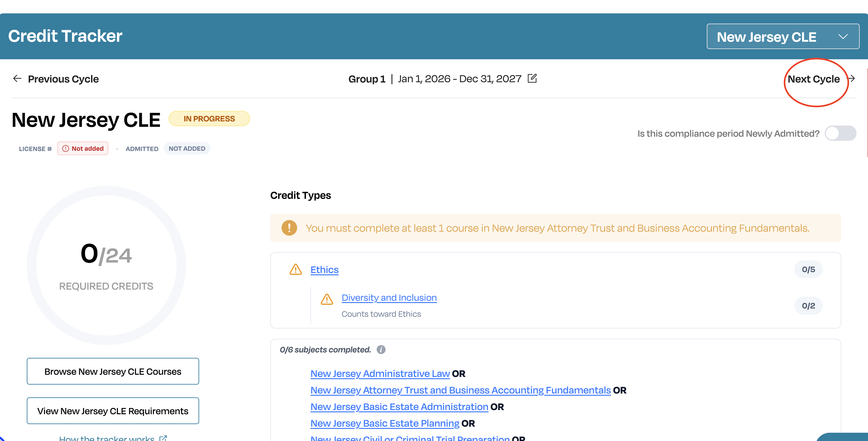Image resolution: width=868 pixels, height=441 pixels.
Task: Click Browse New Jersey CLE Courses button
Action: pyautogui.click(x=113, y=371)
